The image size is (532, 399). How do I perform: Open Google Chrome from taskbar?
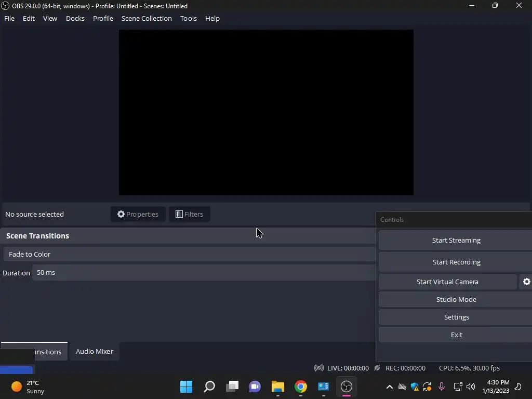301,387
